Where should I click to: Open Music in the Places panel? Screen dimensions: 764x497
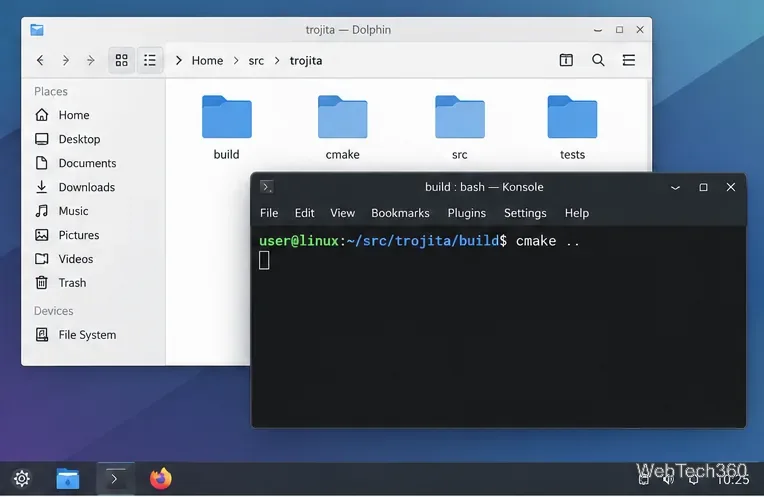74,211
